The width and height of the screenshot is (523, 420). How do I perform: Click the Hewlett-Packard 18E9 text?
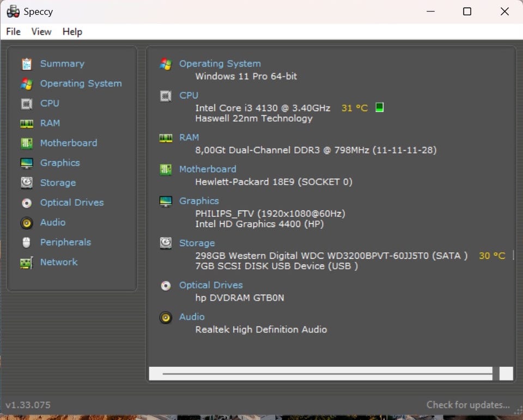pos(274,182)
